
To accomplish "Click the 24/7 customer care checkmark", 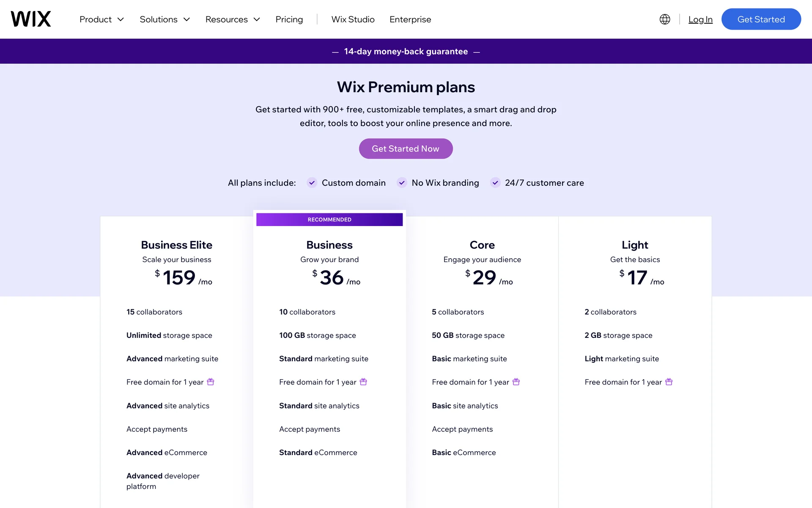I will (x=495, y=182).
